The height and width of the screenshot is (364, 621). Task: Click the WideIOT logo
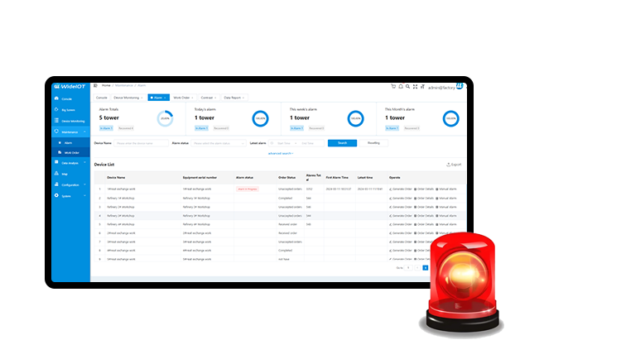[x=70, y=86]
